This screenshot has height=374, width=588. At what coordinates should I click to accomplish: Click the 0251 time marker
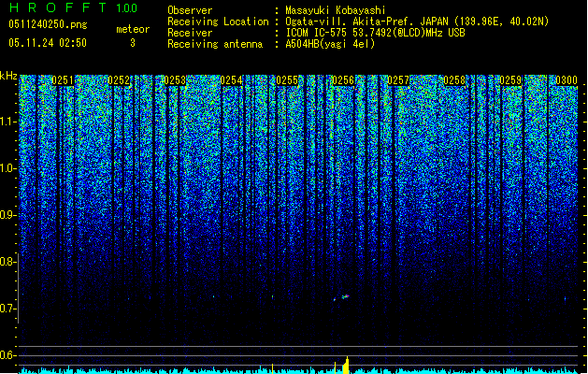coord(63,80)
